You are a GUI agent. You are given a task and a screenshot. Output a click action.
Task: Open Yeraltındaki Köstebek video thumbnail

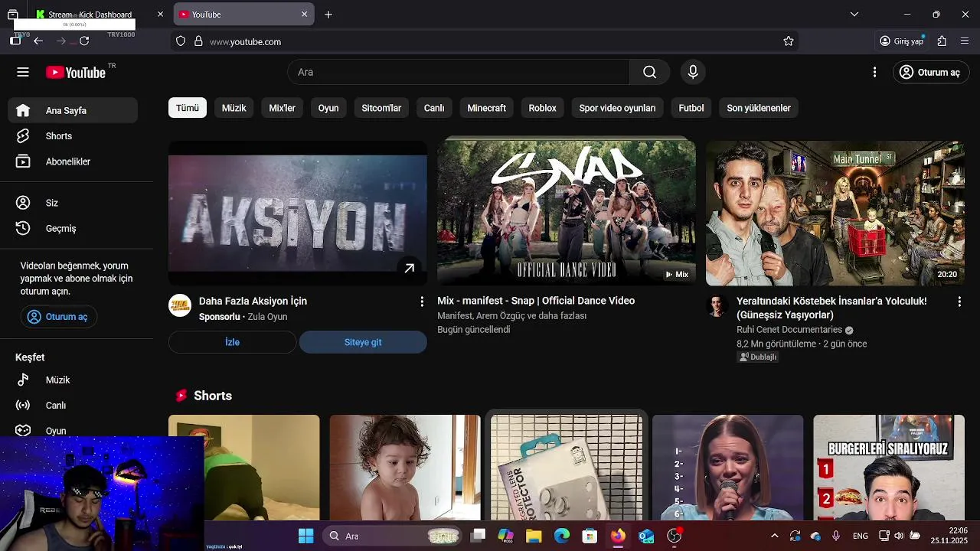coord(835,212)
